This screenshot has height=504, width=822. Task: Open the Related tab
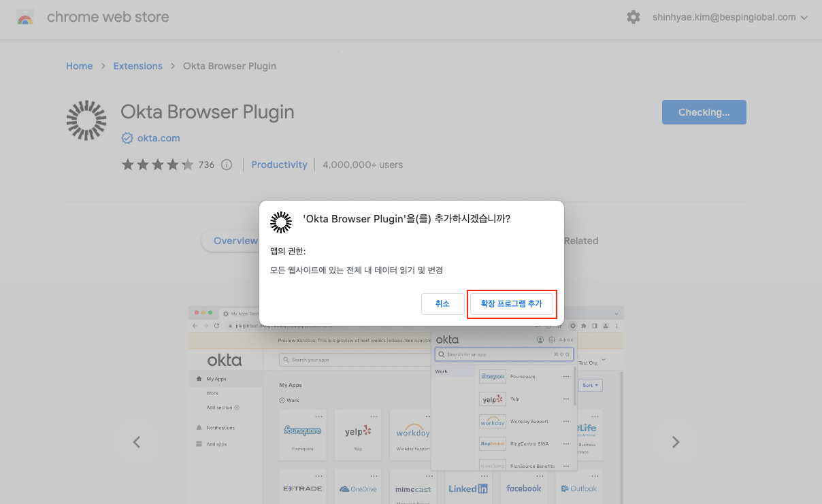(x=580, y=241)
